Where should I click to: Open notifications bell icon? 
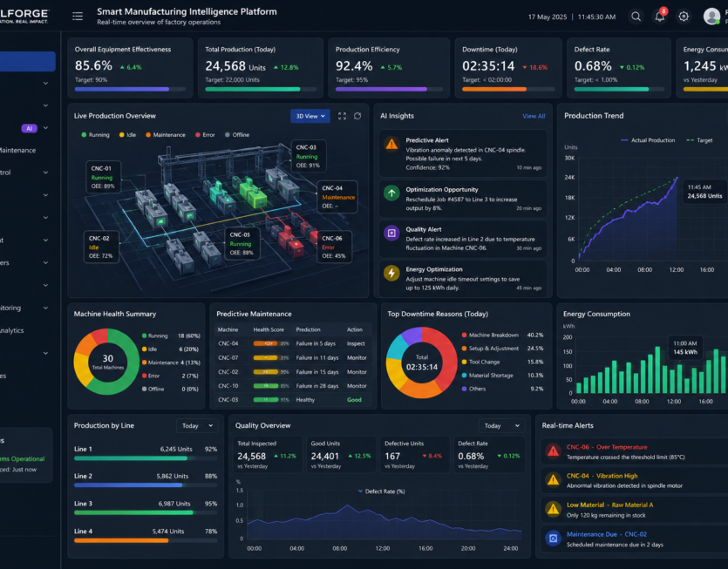[660, 17]
